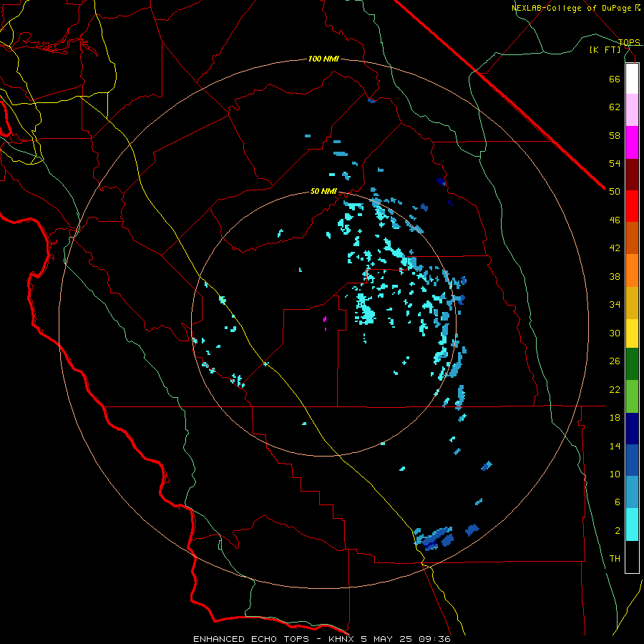The height and width of the screenshot is (644, 644).
Task: Click the light green legend swatch
Action: click(632, 396)
